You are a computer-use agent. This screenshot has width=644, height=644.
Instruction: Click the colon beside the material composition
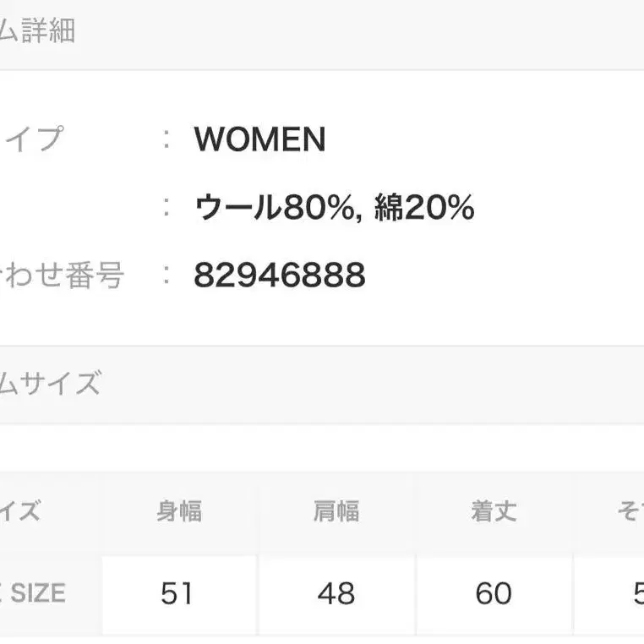pos(167,207)
